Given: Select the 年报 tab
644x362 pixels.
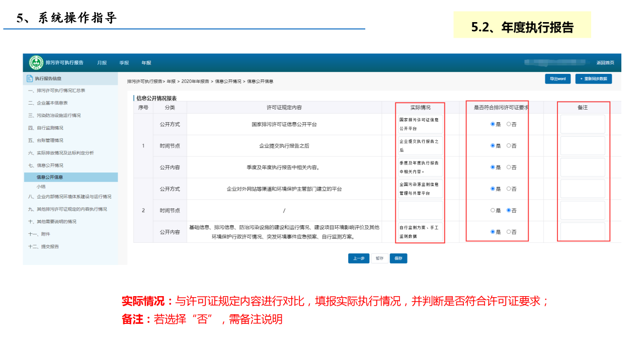Looking at the screenshot, I should coord(146,63).
